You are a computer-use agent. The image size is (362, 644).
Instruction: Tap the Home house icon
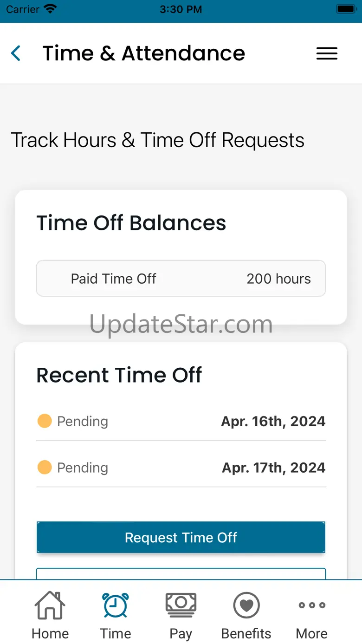50,605
